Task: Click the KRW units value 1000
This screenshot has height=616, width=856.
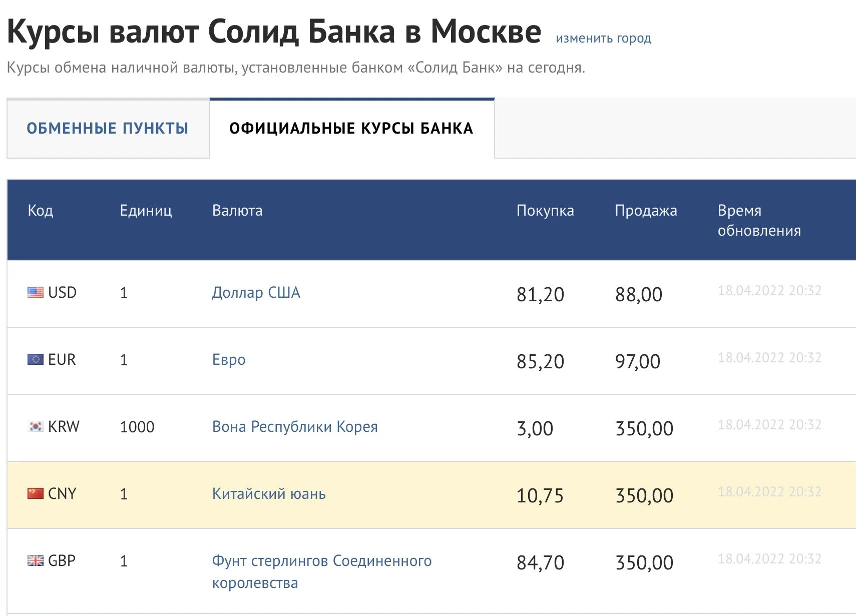Action: [137, 427]
